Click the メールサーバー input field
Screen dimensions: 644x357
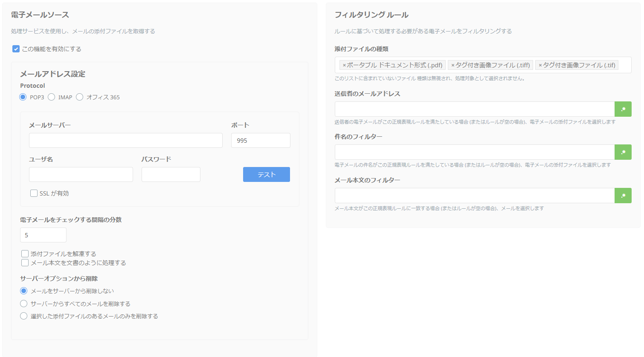pyautogui.click(x=125, y=141)
